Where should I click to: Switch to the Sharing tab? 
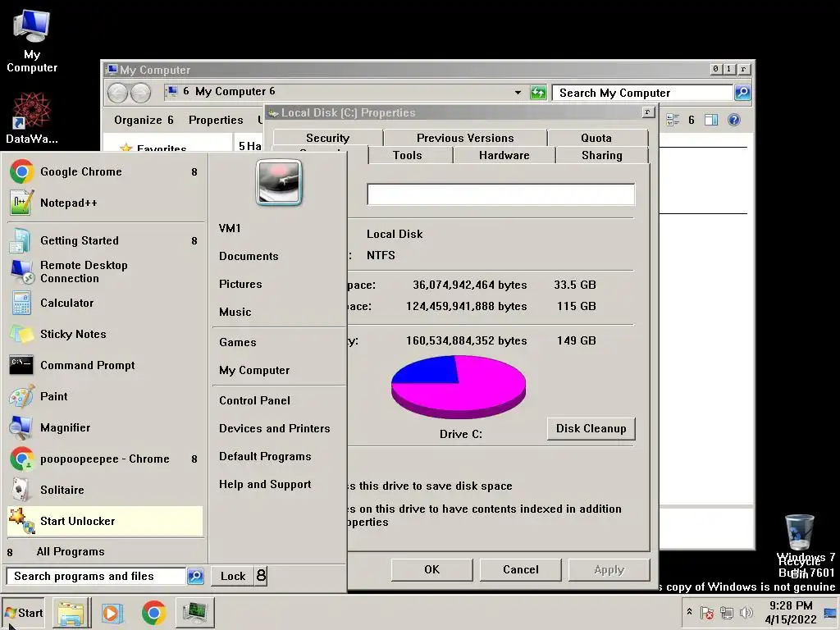coord(602,155)
